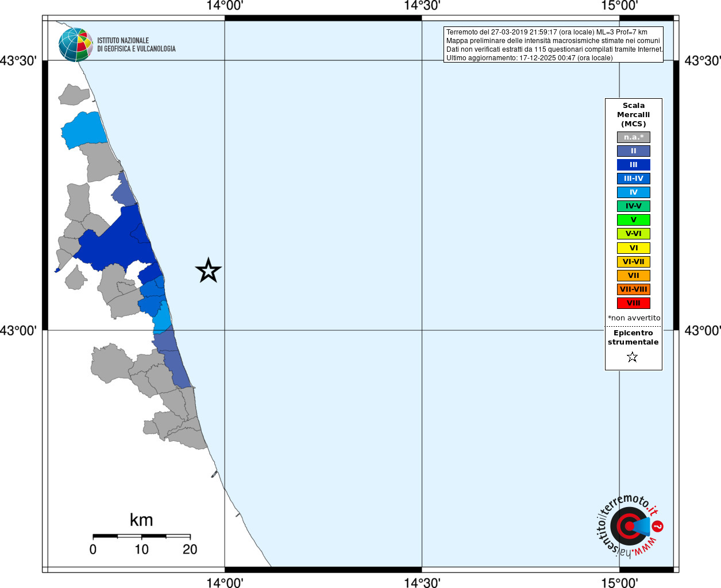
Task: Select the II intensity legend swatch
Action: point(633,151)
